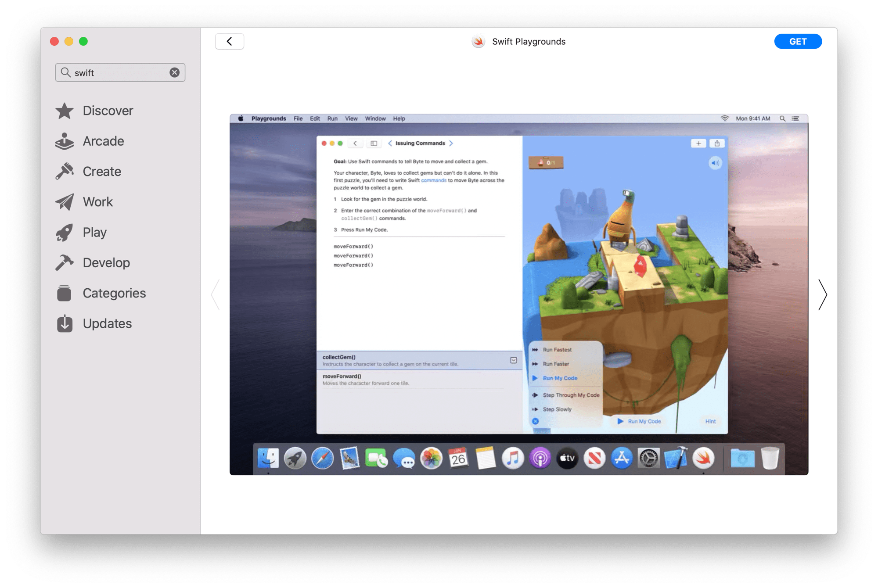The width and height of the screenshot is (878, 588).
Task: Open the Create category
Action: (101, 171)
